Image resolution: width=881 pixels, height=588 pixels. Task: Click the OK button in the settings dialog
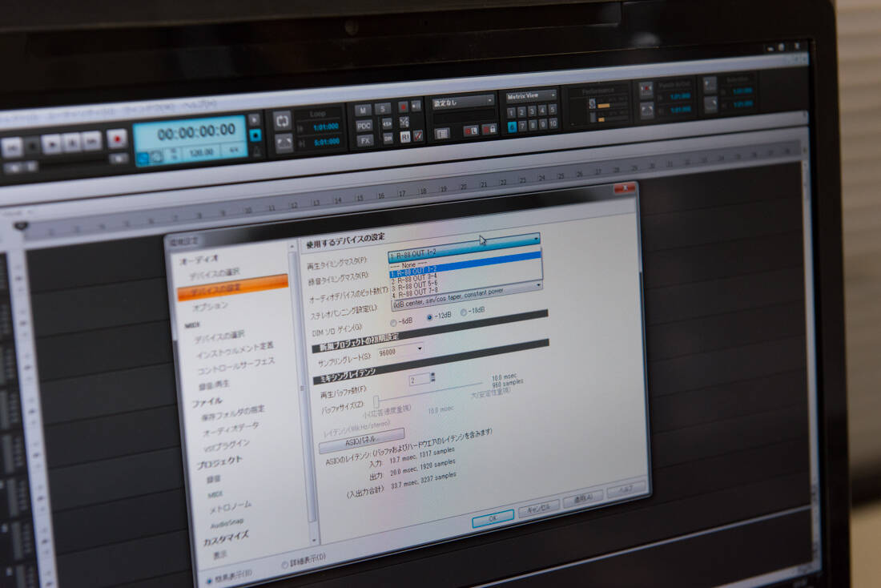tap(493, 518)
